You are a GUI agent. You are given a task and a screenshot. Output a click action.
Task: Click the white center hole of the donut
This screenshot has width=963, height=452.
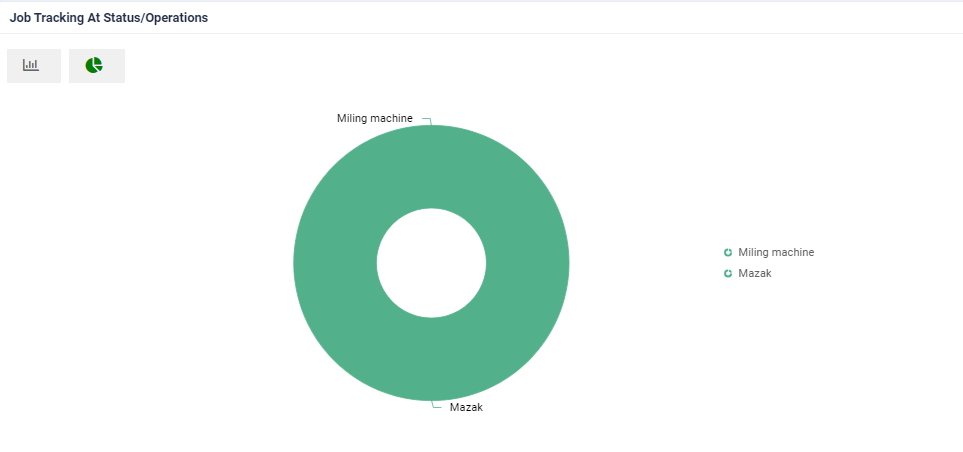(431, 263)
